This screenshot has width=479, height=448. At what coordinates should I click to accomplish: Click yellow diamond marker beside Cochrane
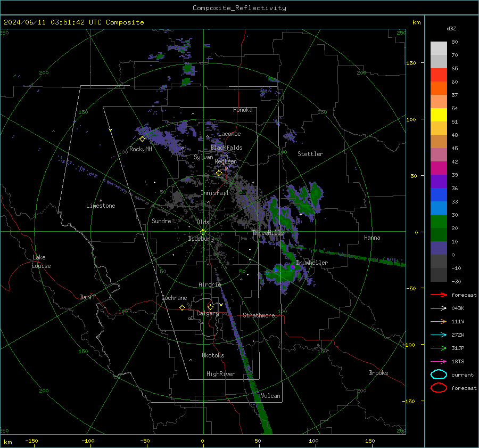click(183, 308)
